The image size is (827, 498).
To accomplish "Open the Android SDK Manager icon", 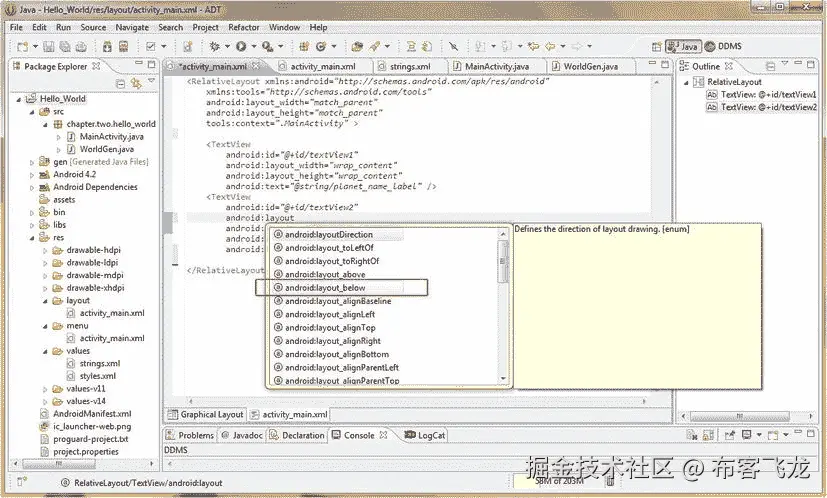I will point(107,46).
